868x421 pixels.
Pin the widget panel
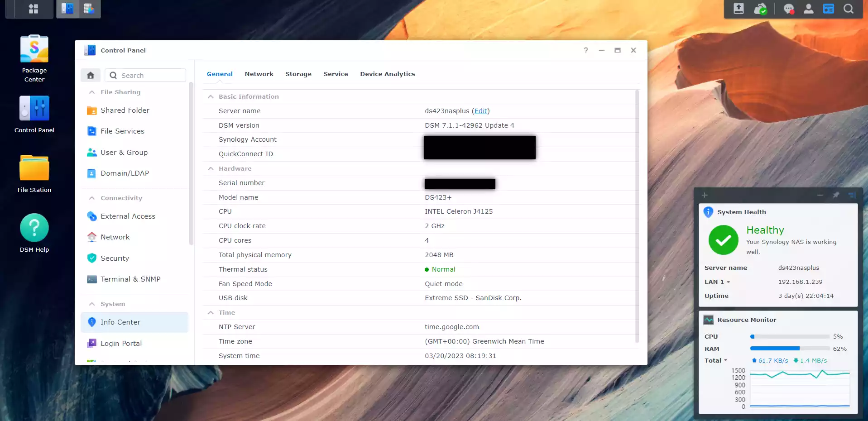click(836, 195)
